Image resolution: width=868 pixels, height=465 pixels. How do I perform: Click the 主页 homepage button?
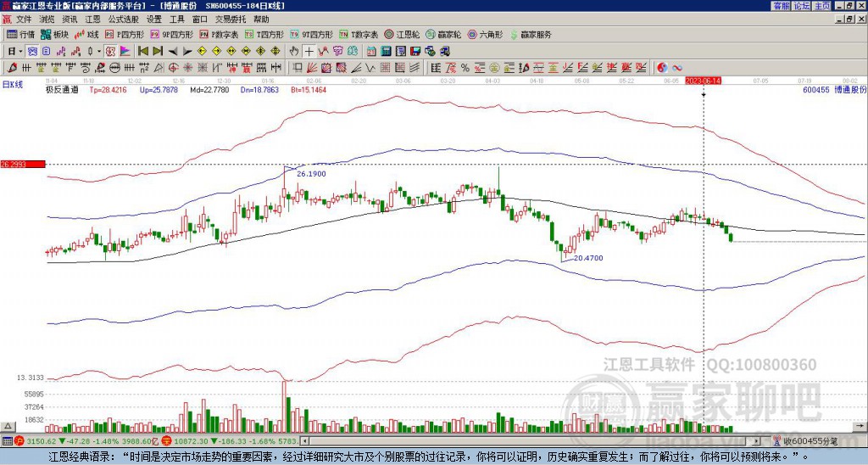[x=822, y=6]
